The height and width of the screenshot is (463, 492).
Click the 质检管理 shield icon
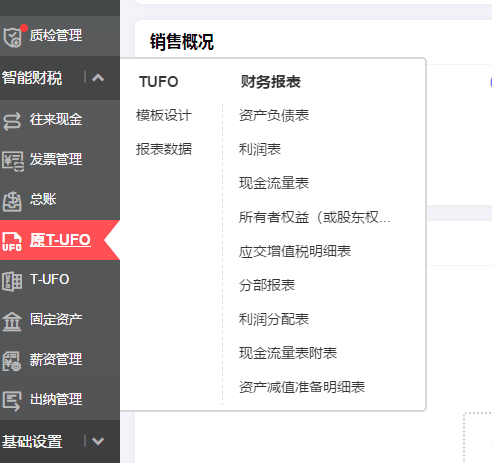(12, 37)
